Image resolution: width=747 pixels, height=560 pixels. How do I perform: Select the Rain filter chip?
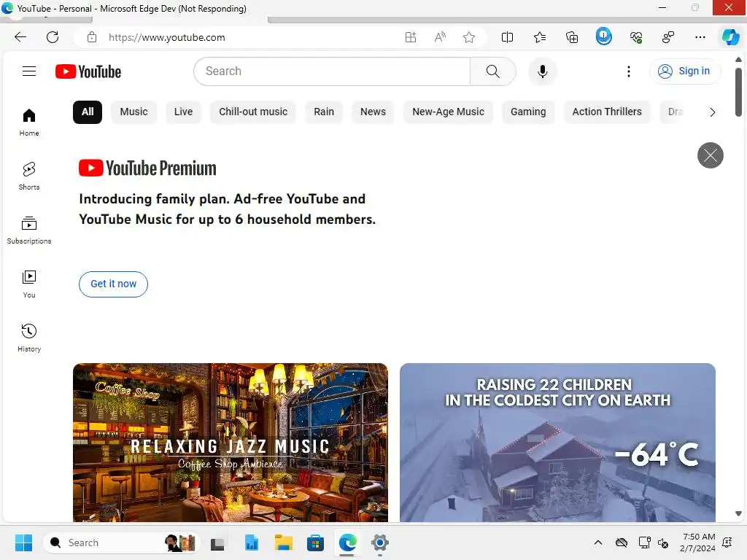(x=324, y=112)
